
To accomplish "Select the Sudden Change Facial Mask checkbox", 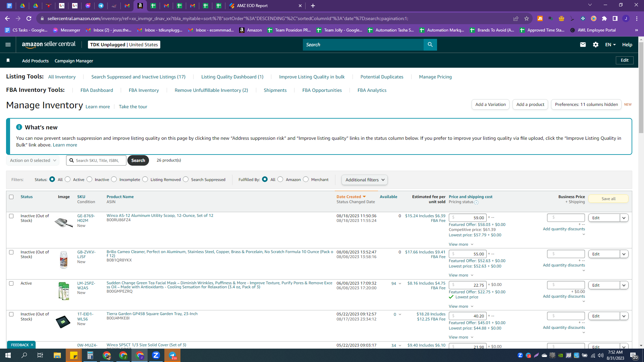I will coord(11,283).
